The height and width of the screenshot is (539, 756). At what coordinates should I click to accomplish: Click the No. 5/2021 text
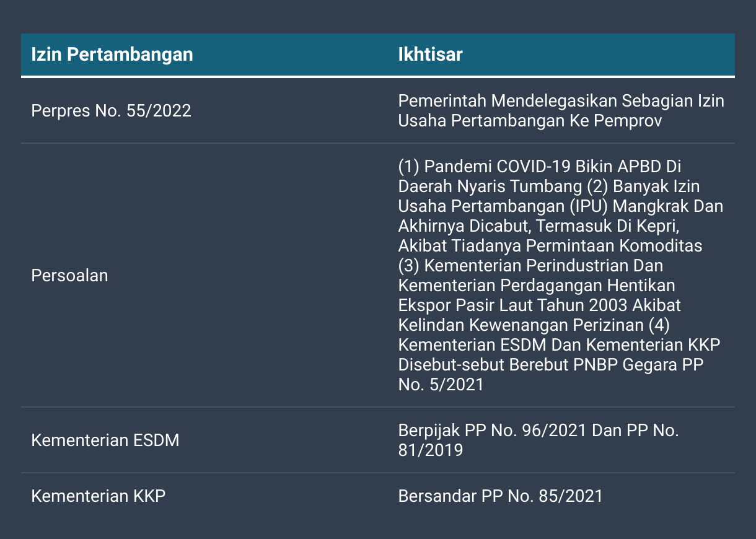pyautogui.click(x=441, y=385)
